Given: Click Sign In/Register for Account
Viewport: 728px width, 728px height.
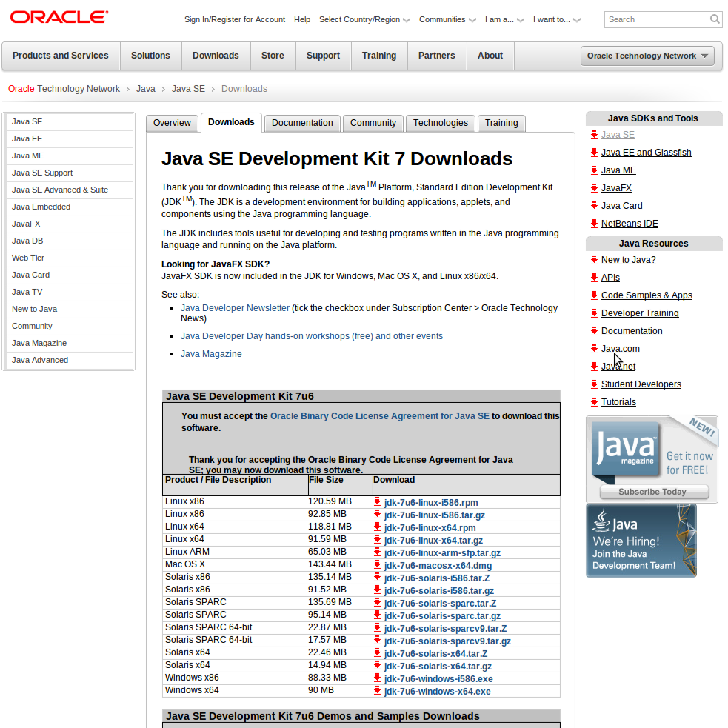Looking at the screenshot, I should click(235, 19).
